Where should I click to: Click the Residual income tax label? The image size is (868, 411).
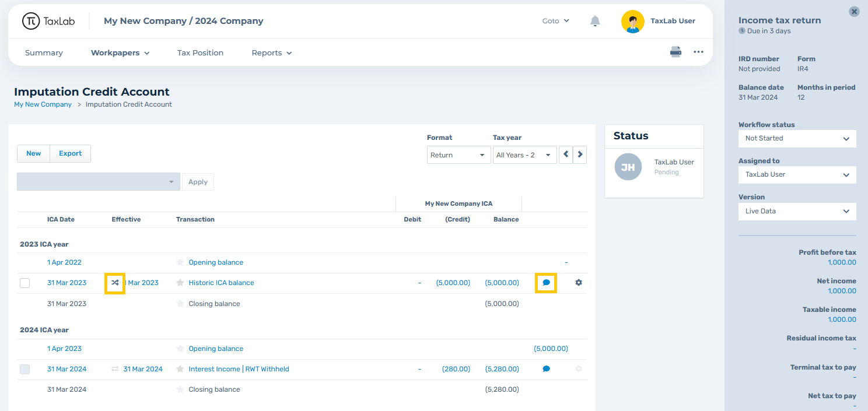[x=821, y=338]
